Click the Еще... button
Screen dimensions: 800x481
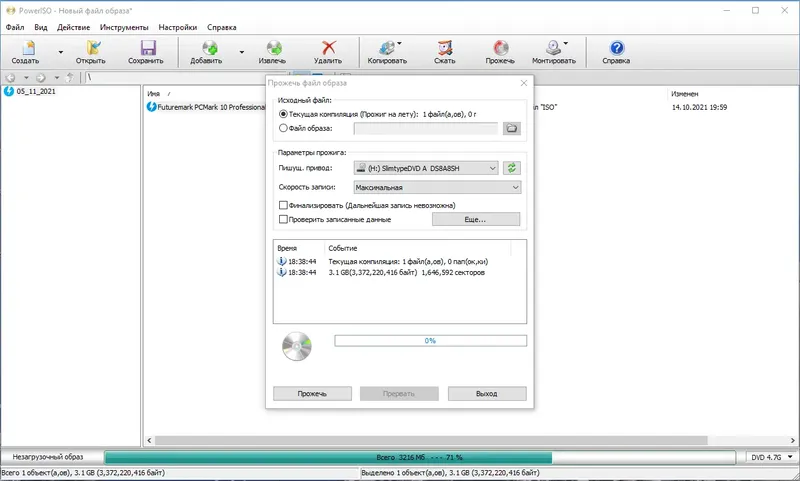click(x=476, y=219)
